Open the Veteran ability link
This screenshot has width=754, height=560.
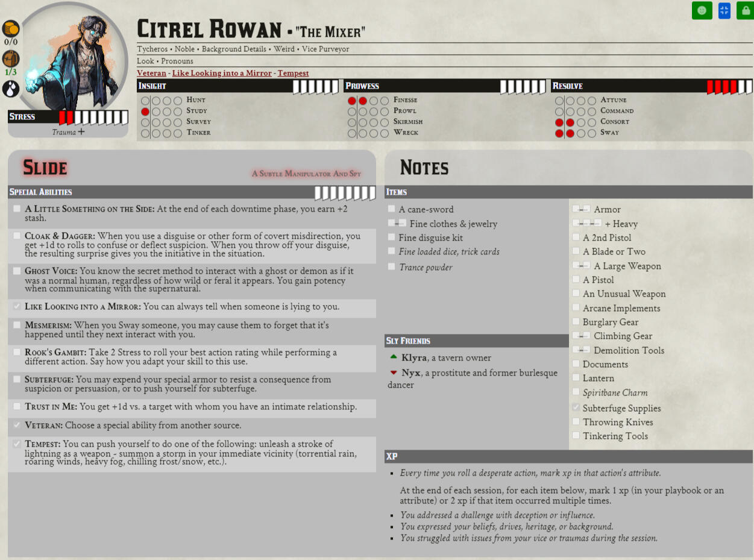click(151, 73)
